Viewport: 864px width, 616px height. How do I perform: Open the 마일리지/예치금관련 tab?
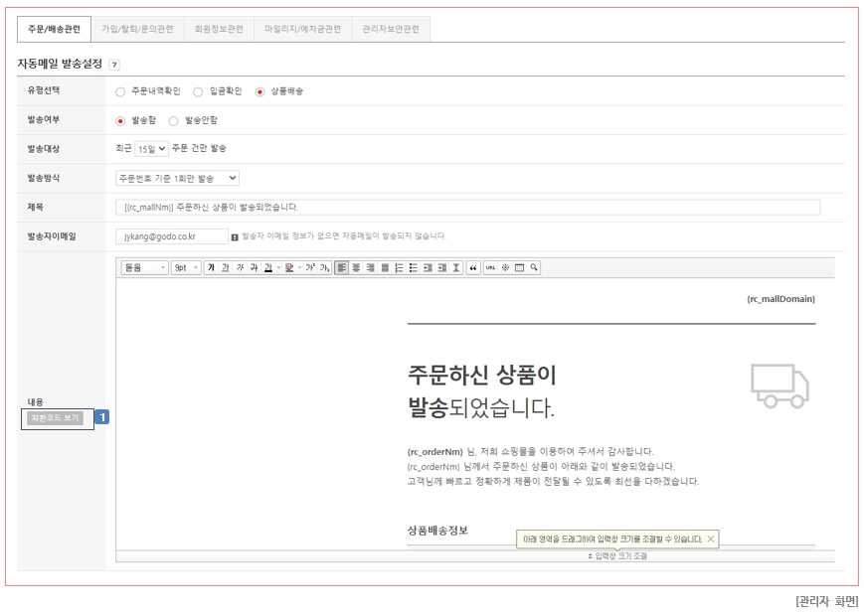[x=302, y=29]
